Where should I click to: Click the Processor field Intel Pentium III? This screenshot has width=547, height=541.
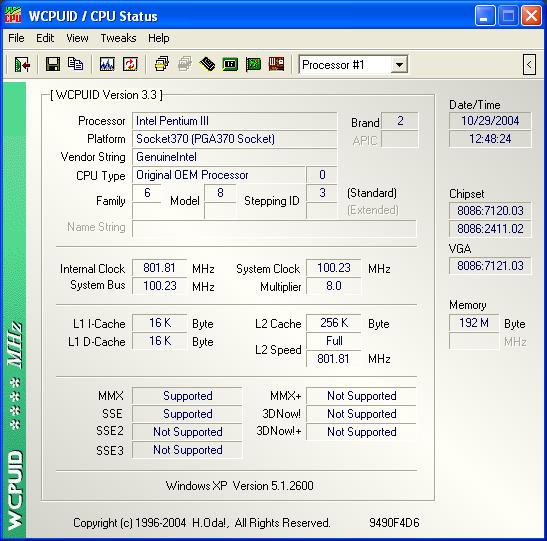pyautogui.click(x=234, y=121)
